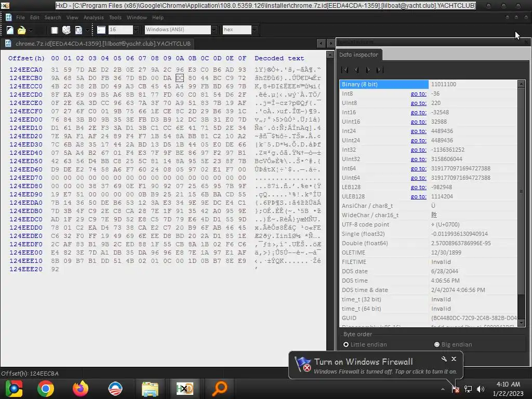Screen dimensions: 532x399
Task: Click the HxD taskbar icon
Action: (x=185, y=389)
